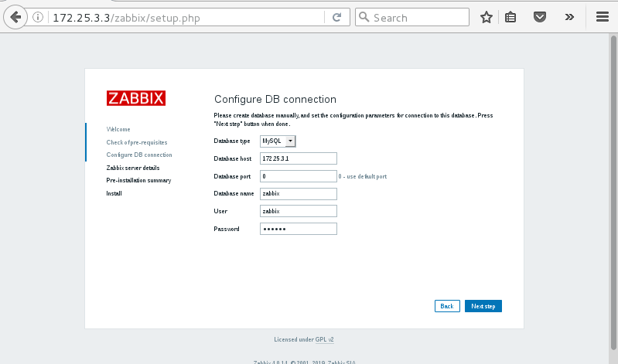Click the Back button
The width and height of the screenshot is (618, 364).
(x=447, y=306)
